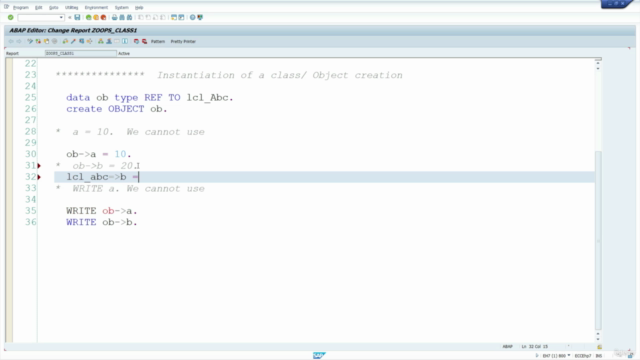Click the 'ABAP' label in editor status
The height and width of the screenshot is (360, 640).
507,347
